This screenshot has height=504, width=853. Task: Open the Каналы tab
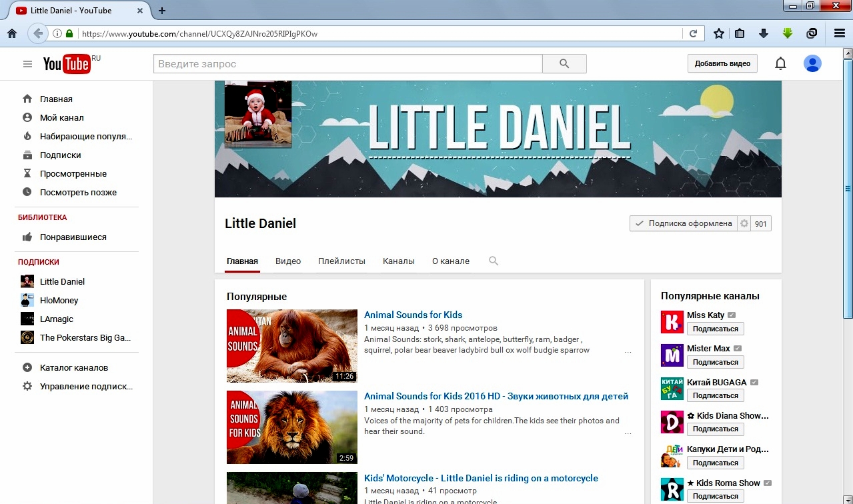point(399,261)
